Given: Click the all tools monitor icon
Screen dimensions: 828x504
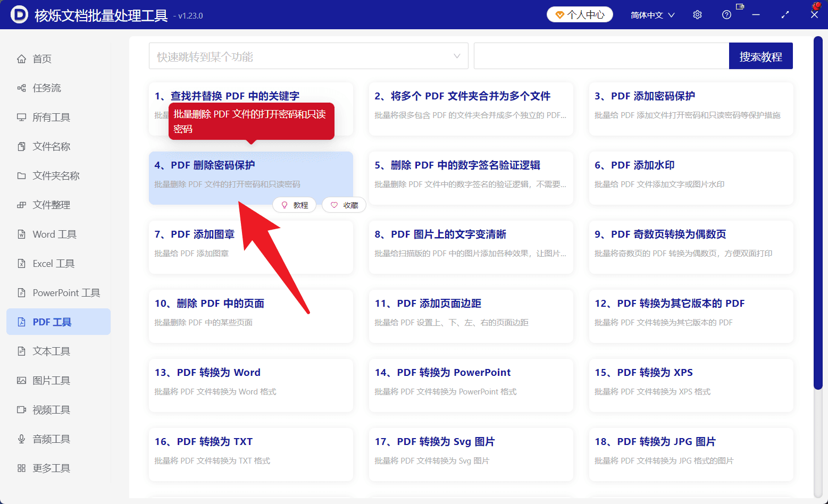Looking at the screenshot, I should point(21,117).
